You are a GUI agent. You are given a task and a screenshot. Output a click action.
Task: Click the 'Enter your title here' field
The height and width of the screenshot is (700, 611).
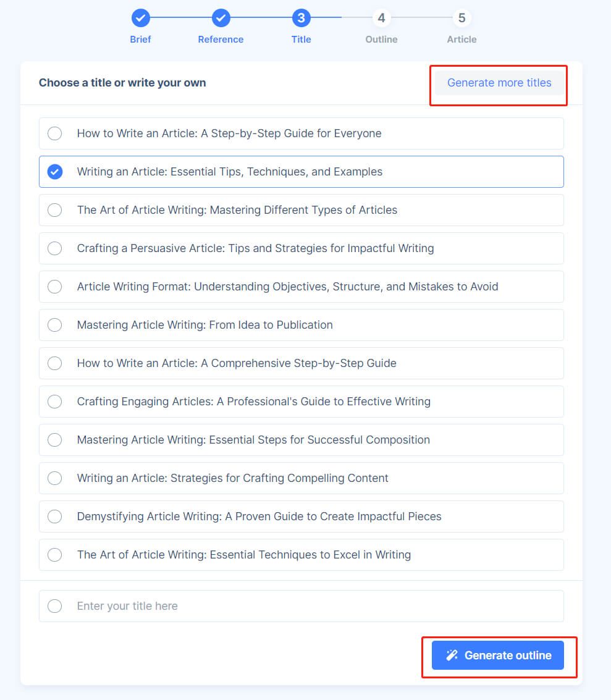coord(301,606)
